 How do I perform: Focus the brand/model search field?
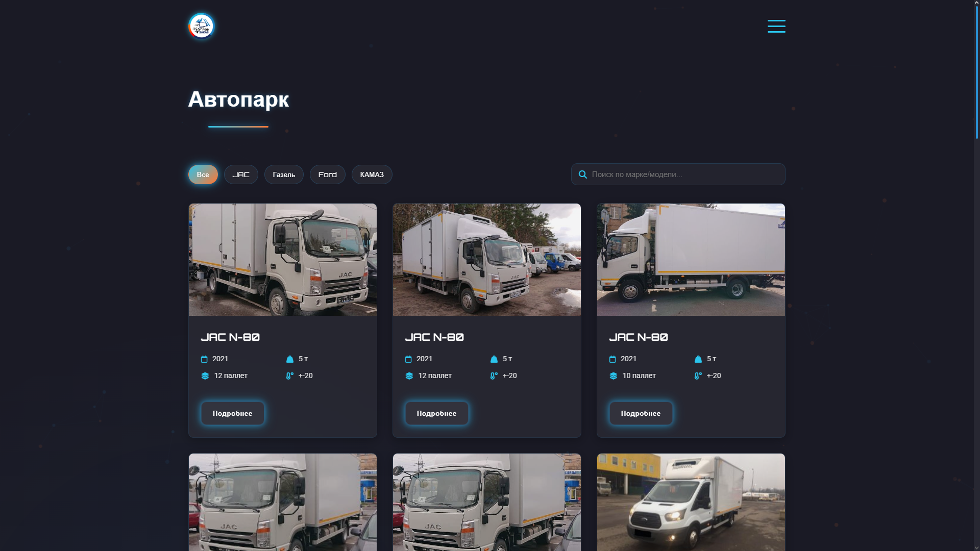678,174
